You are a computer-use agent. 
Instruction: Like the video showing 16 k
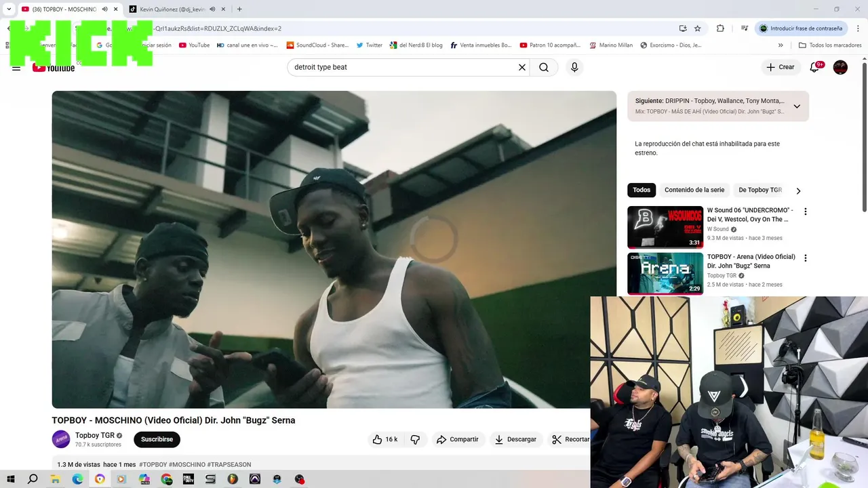tap(384, 439)
